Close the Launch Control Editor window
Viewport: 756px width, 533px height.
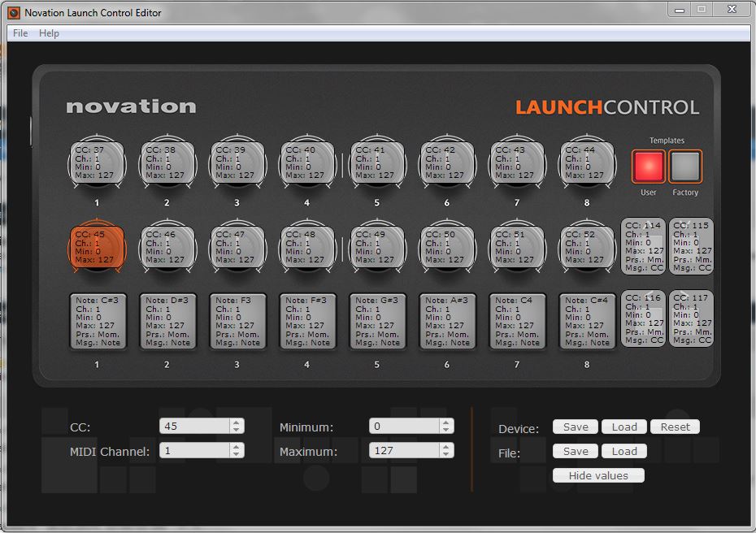(732, 10)
